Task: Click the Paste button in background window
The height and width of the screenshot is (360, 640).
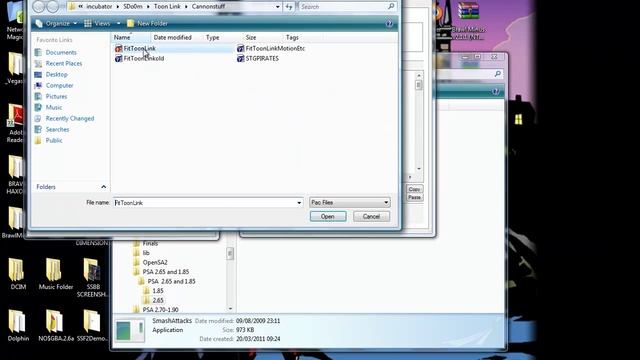Action: pyautogui.click(x=414, y=198)
